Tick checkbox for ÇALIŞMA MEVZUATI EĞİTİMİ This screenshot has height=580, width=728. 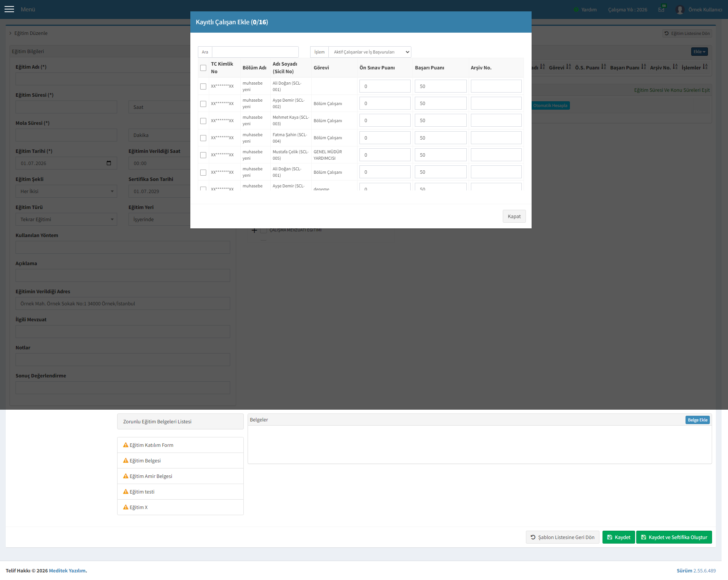264,230
